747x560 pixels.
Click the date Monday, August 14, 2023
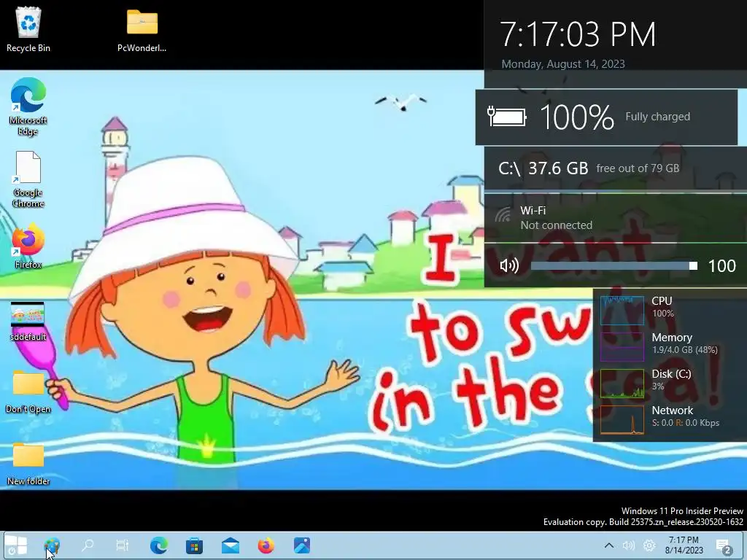pos(563,64)
